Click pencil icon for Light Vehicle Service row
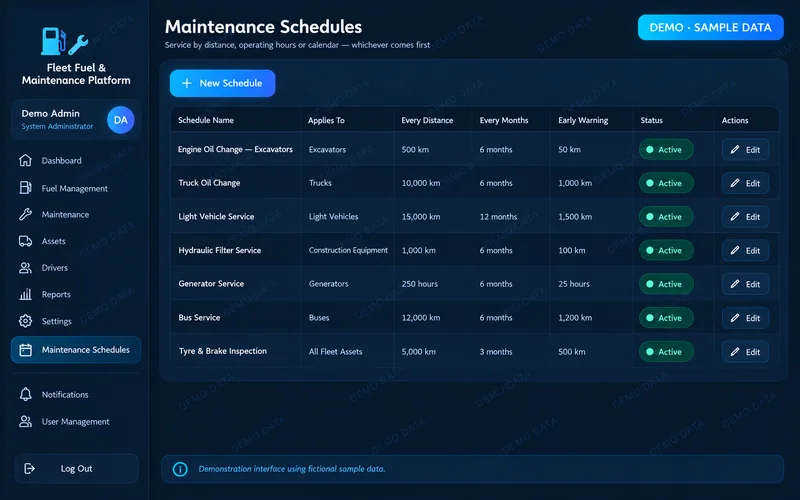Screen dimensions: 800x500 coord(735,216)
